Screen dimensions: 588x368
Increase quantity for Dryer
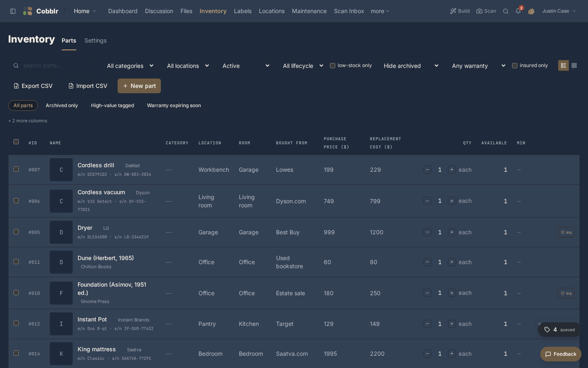(x=452, y=232)
